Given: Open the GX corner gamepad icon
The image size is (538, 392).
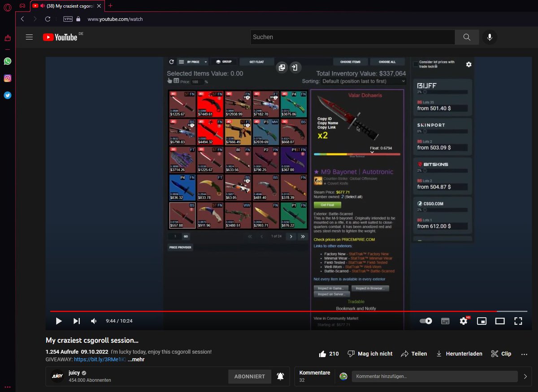Looking at the screenshot, I should click(22, 6).
